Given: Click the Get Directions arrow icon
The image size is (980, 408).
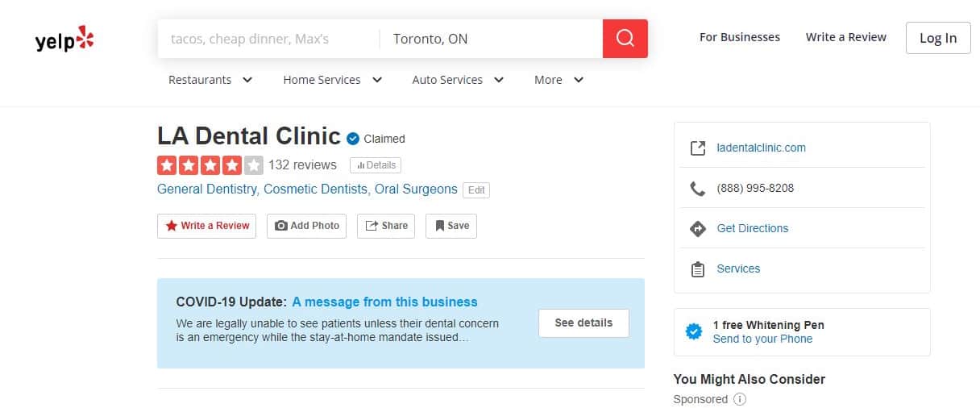Looking at the screenshot, I should 698,229.
